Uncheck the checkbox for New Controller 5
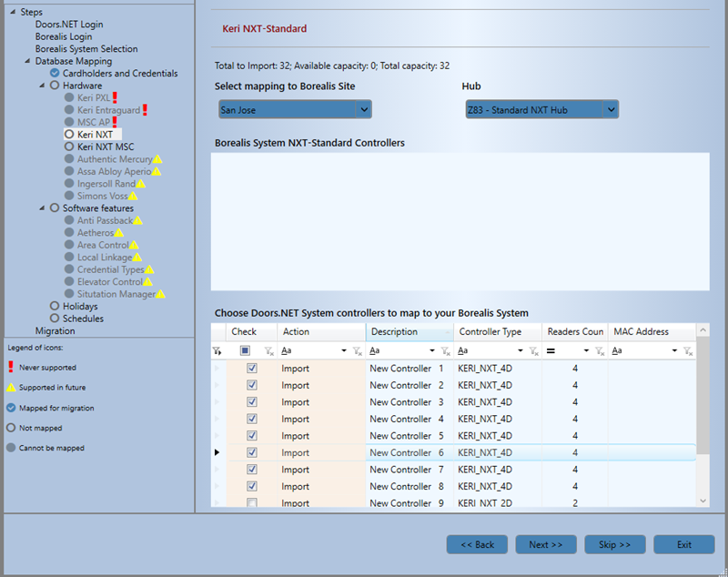The image size is (728, 577). 252,436
